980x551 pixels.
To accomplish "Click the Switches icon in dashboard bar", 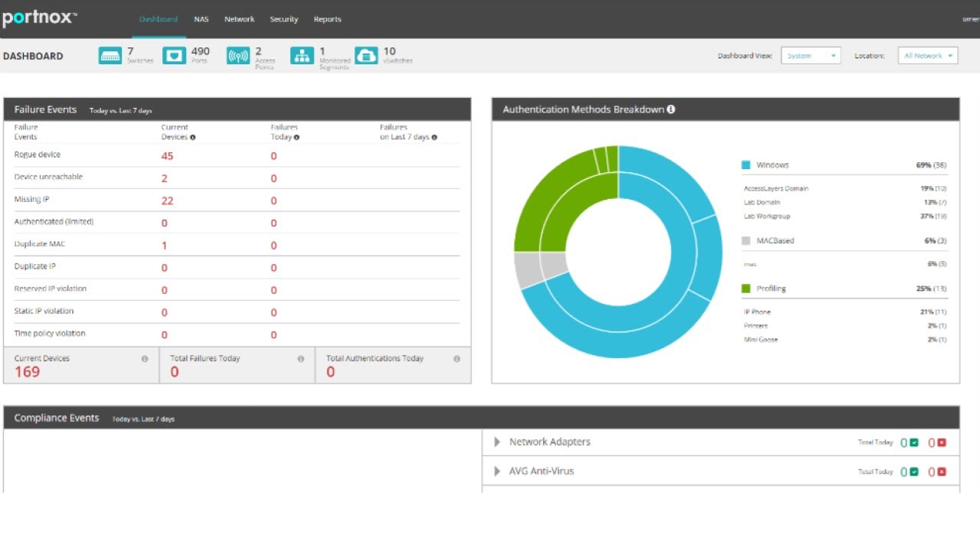I will click(x=110, y=56).
